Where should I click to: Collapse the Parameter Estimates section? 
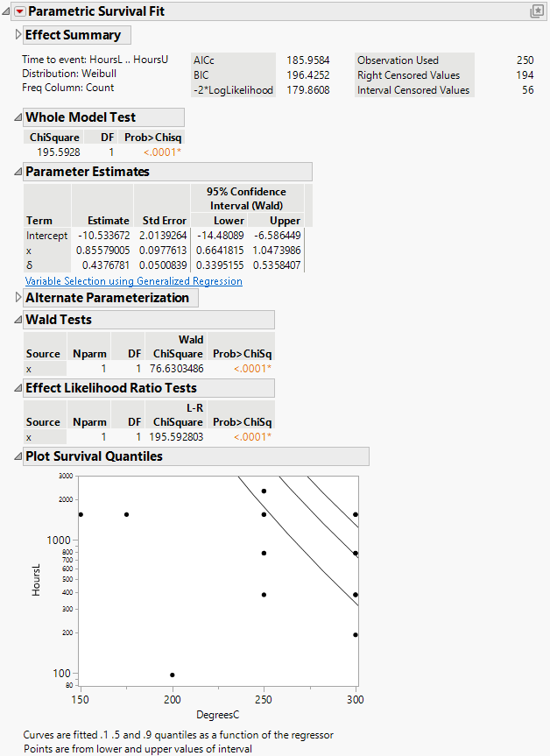coord(18,172)
